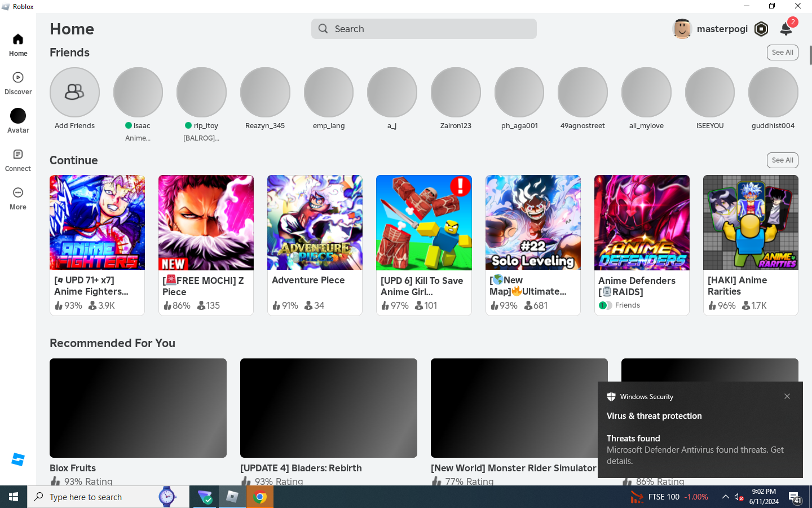Show hidden system tray icons
The image size is (812, 508).
pyautogui.click(x=725, y=497)
